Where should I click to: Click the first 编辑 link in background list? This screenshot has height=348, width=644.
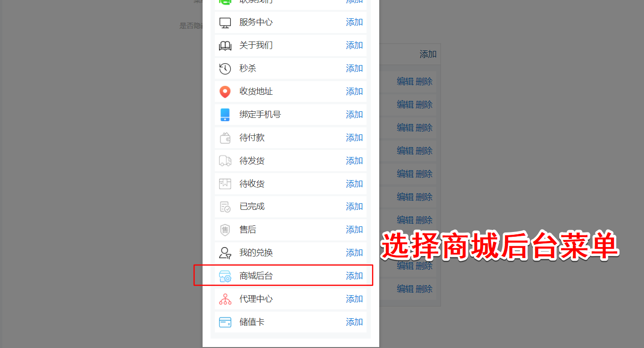pos(405,82)
